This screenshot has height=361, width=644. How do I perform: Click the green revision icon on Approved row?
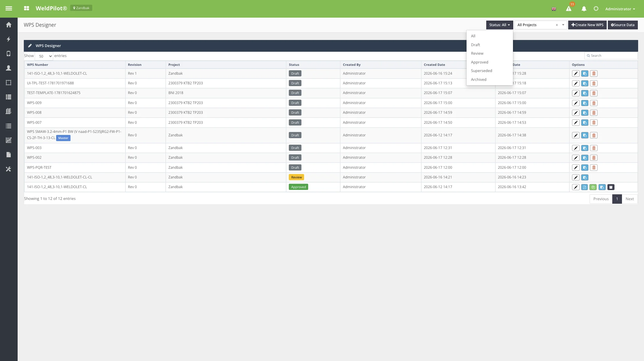coord(593,187)
